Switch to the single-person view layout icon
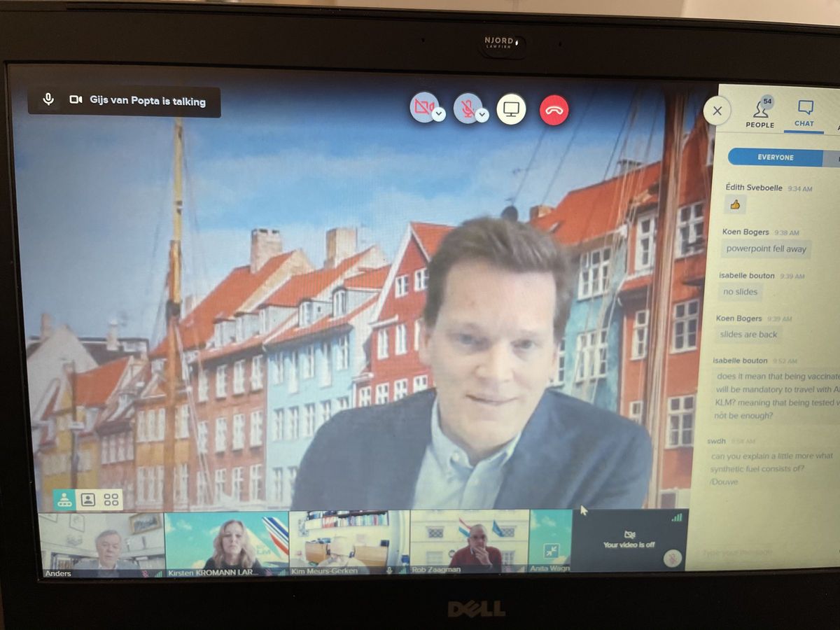 88,499
